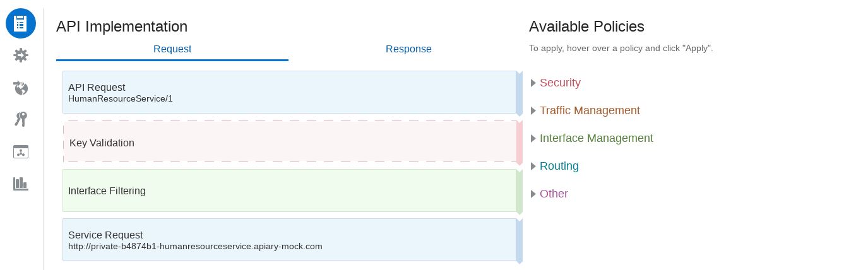Open the Publication window icon
868x270 pixels.
[x=21, y=151]
